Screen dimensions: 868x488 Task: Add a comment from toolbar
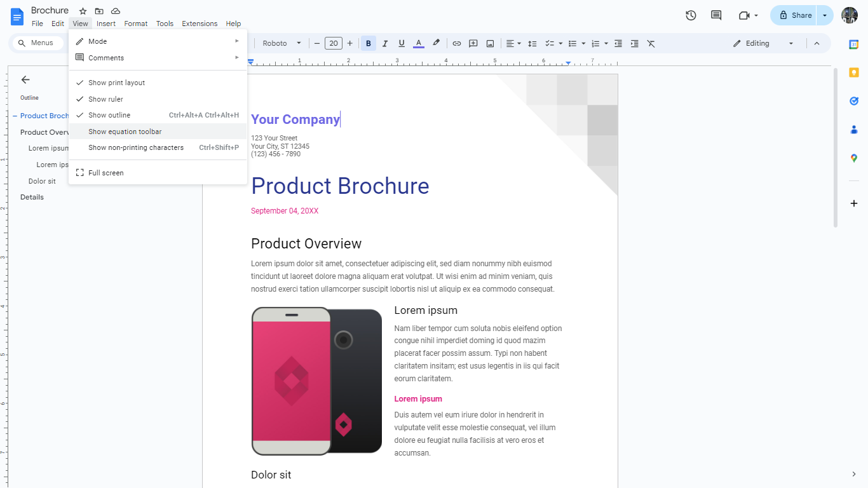point(473,43)
